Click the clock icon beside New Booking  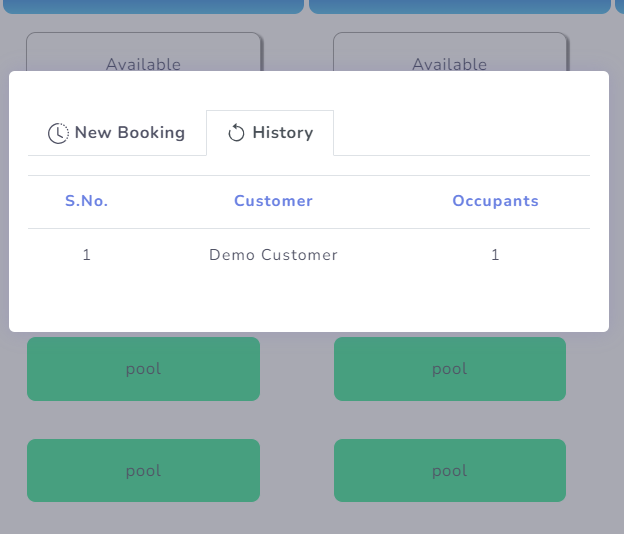tap(58, 133)
